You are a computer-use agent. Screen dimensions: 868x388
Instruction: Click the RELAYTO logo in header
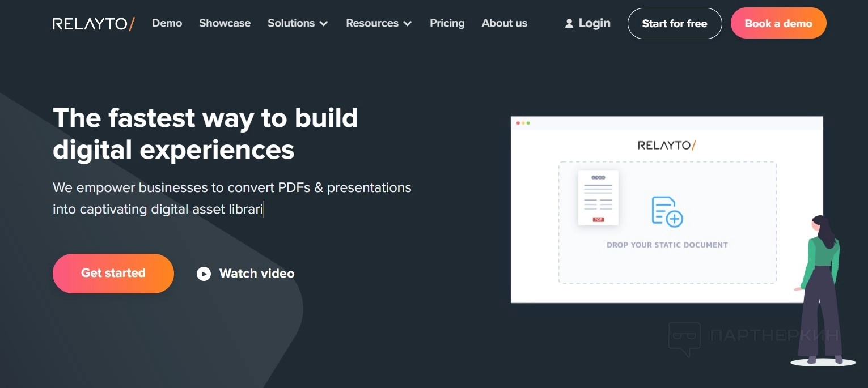(94, 23)
